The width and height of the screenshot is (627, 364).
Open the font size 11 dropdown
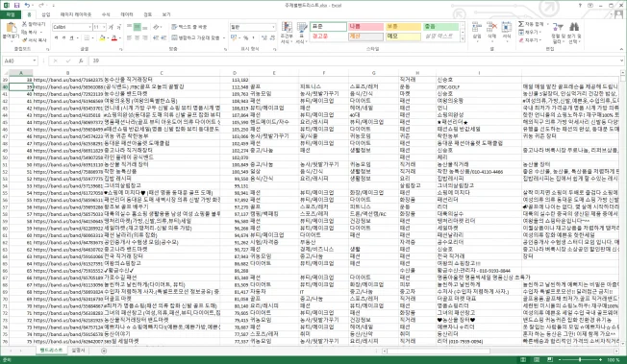[x=104, y=27]
